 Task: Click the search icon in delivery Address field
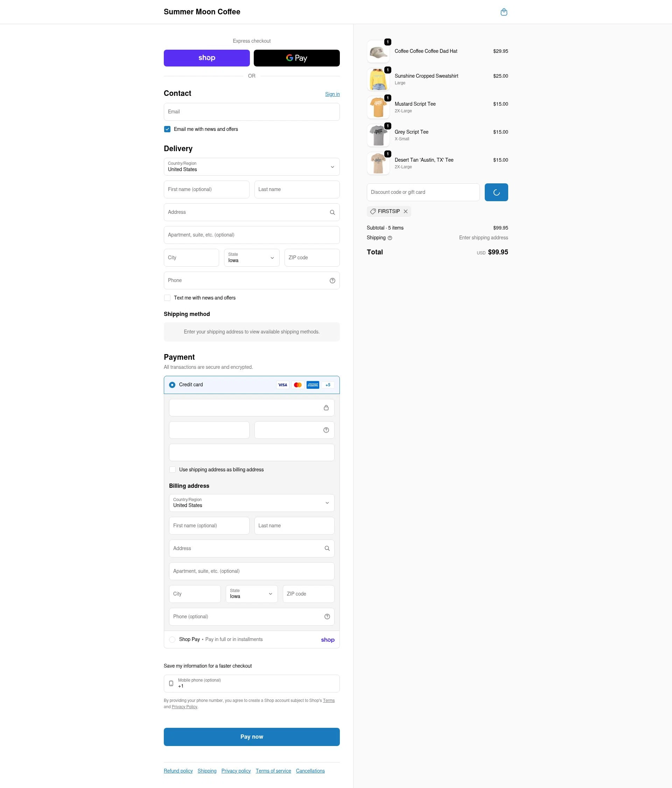click(x=332, y=212)
